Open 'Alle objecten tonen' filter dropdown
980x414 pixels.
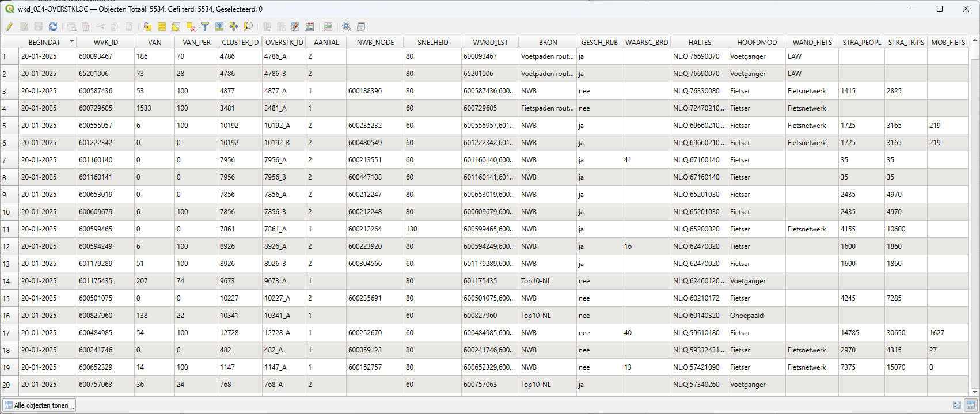pos(39,405)
